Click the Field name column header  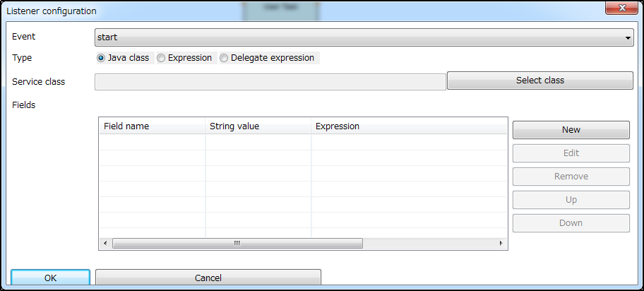click(153, 126)
